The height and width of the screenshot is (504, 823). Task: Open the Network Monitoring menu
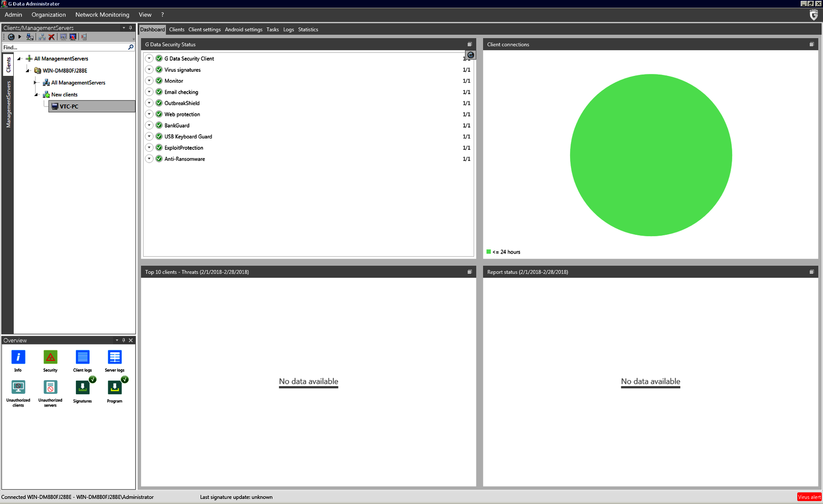click(102, 15)
